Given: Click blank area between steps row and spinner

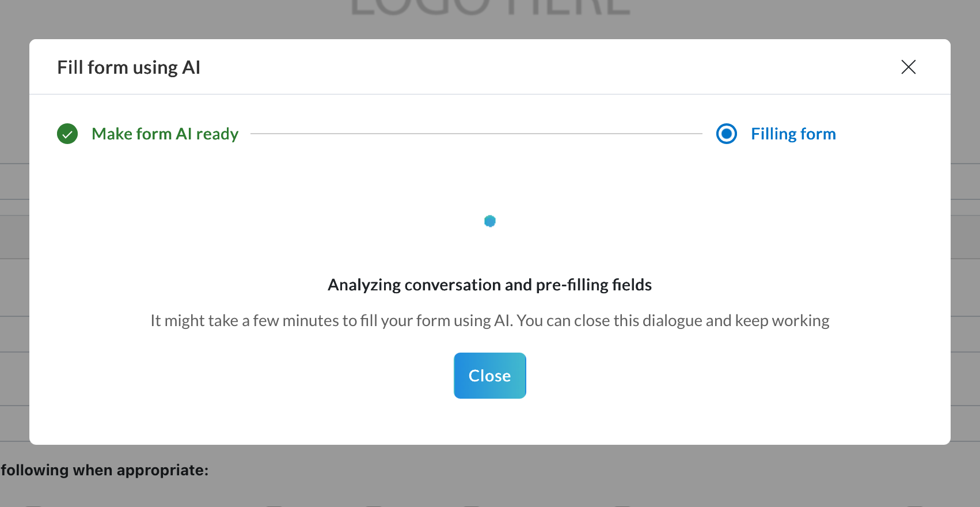Looking at the screenshot, I should (490, 179).
